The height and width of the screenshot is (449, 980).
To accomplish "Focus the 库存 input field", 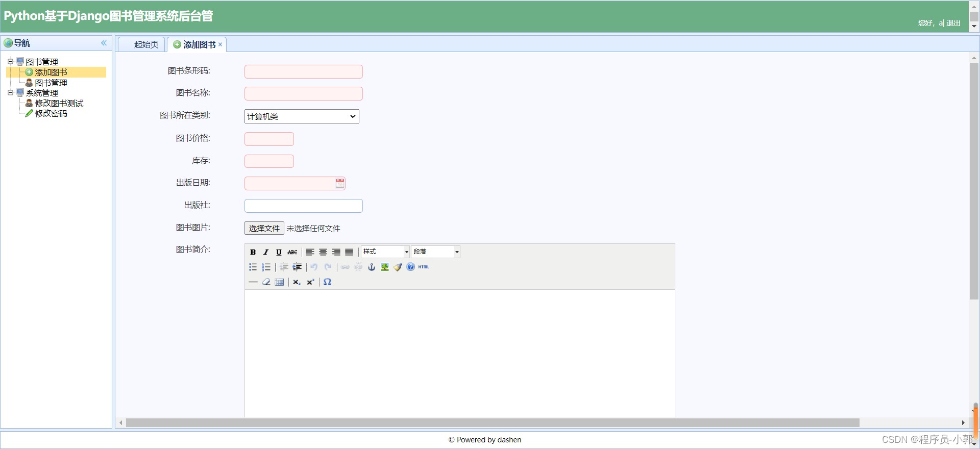I will pos(269,161).
